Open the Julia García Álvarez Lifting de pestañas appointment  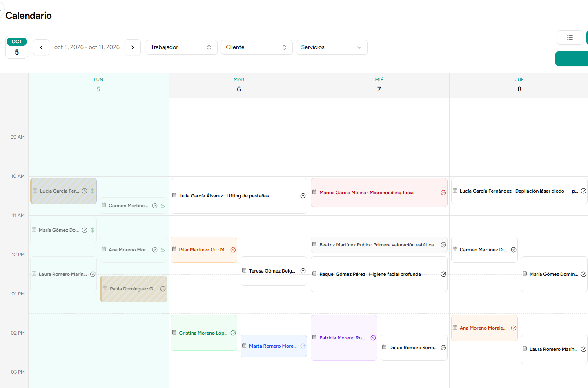239,196
